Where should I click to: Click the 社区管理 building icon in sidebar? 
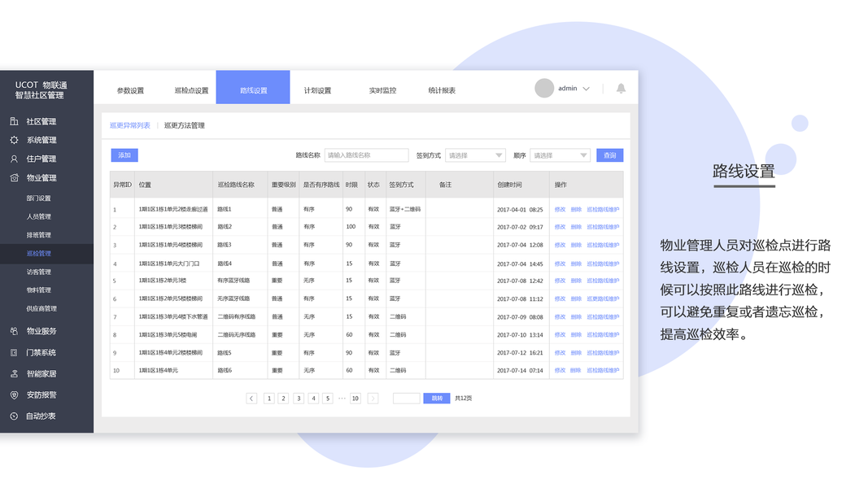[14, 121]
